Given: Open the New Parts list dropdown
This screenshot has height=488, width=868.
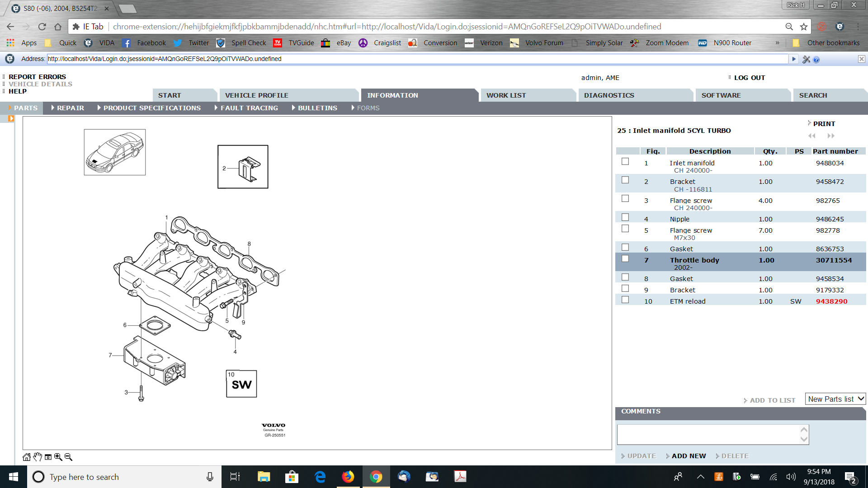Looking at the screenshot, I should [x=835, y=399].
